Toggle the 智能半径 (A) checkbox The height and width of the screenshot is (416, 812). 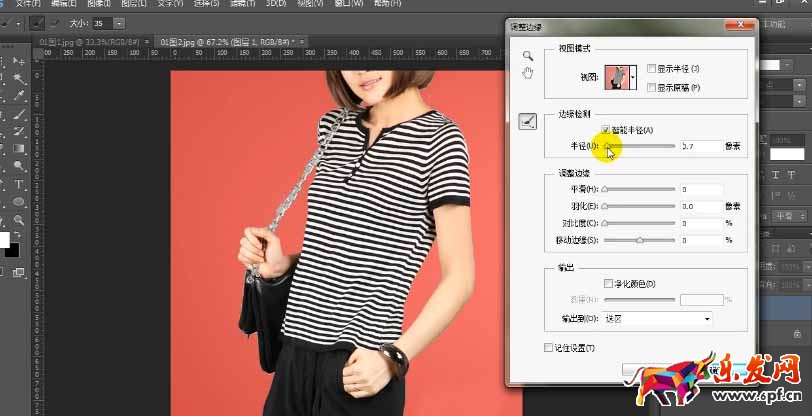(607, 130)
